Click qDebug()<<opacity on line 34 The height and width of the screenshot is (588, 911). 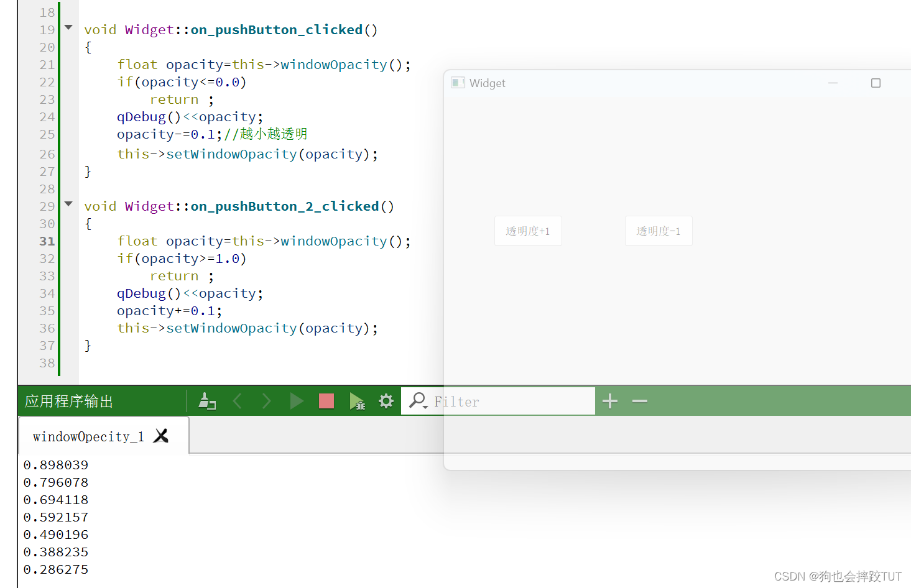coord(190,293)
